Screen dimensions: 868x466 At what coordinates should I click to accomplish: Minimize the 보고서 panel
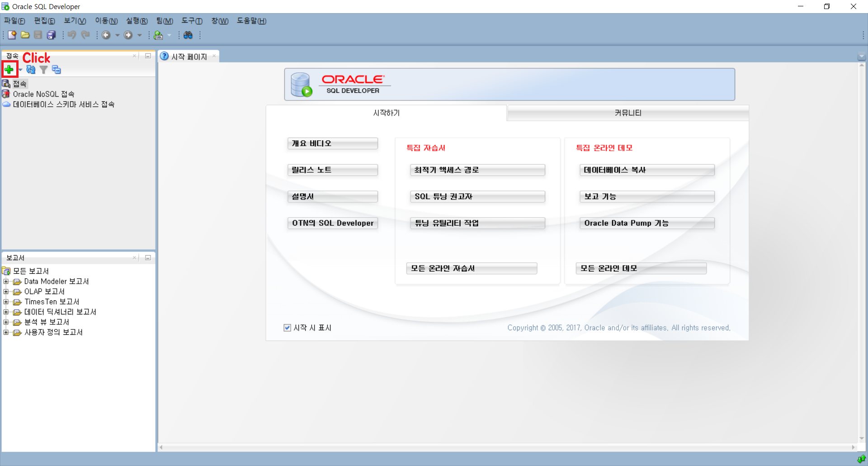pos(148,257)
